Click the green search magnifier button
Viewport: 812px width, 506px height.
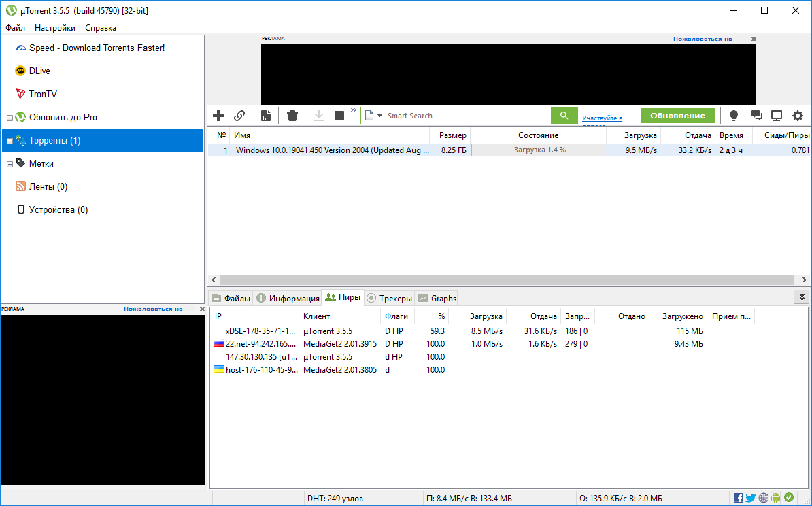[x=564, y=116]
